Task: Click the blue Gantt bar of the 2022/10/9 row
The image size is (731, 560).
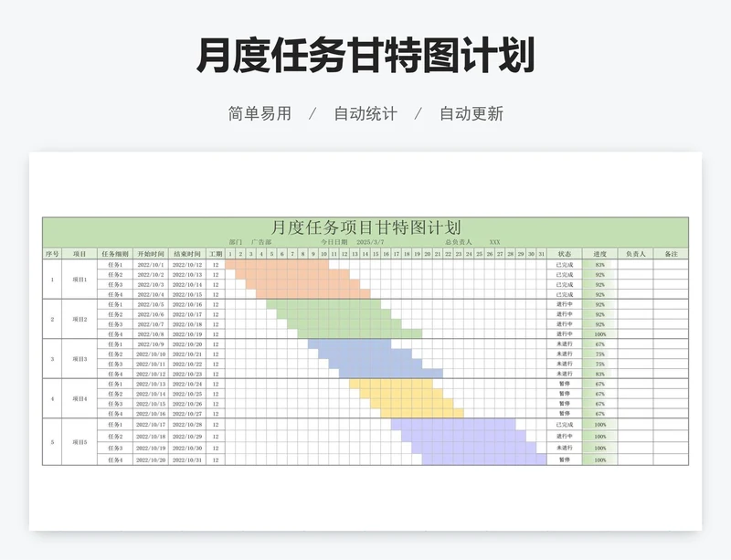Action: [349, 344]
